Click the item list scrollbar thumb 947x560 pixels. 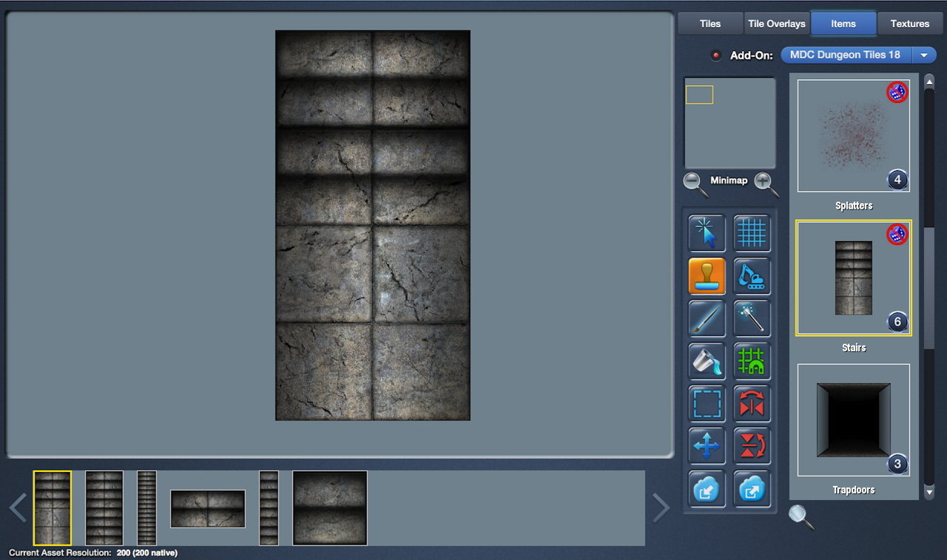point(929,289)
